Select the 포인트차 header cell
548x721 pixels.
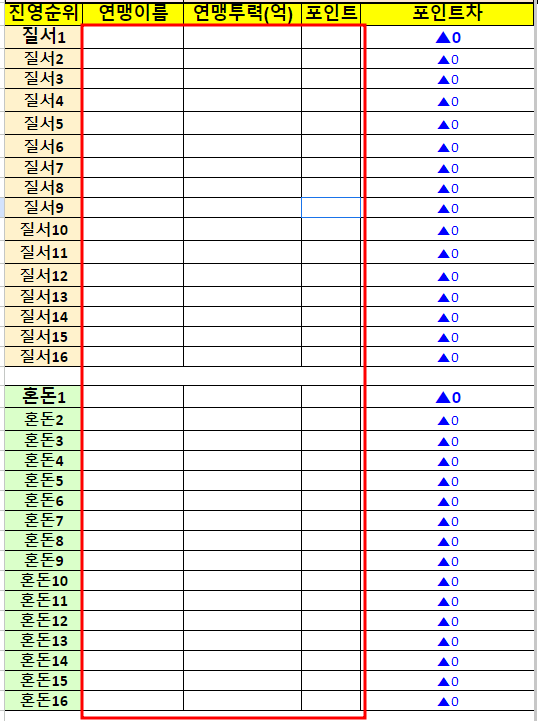click(x=447, y=13)
